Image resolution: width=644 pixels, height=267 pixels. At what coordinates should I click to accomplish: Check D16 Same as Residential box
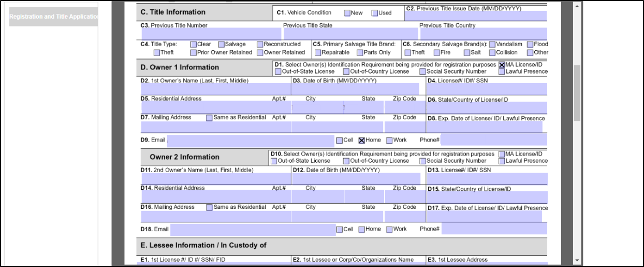[x=209, y=207]
